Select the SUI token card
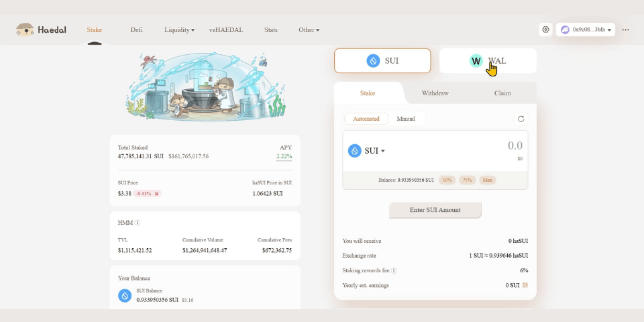Screen dimensions: 644x322 [382, 61]
